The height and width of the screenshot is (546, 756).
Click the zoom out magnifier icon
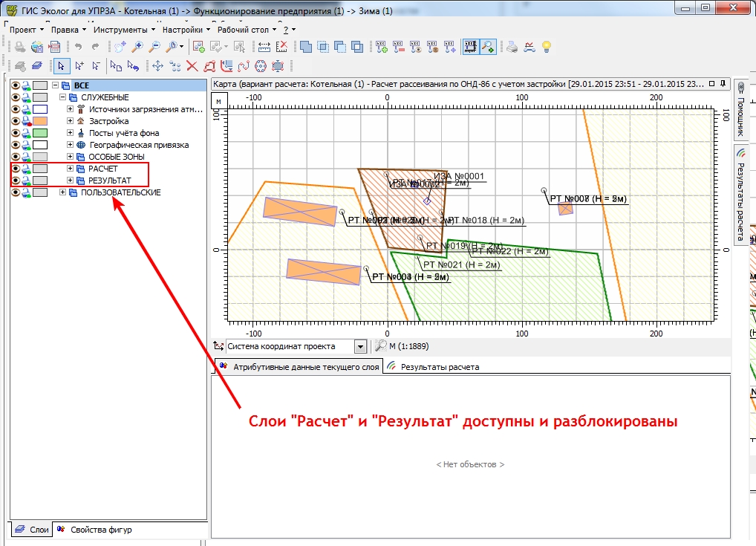click(154, 47)
